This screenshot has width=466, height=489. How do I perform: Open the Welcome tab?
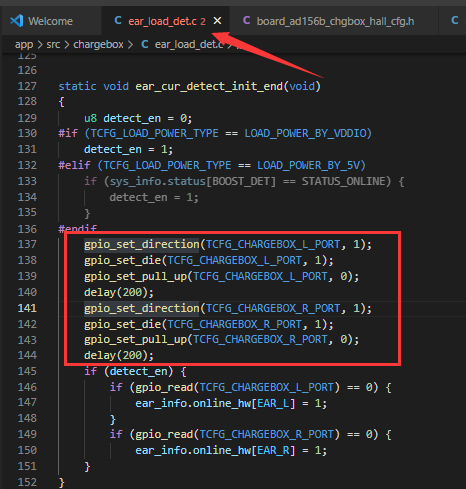51,21
